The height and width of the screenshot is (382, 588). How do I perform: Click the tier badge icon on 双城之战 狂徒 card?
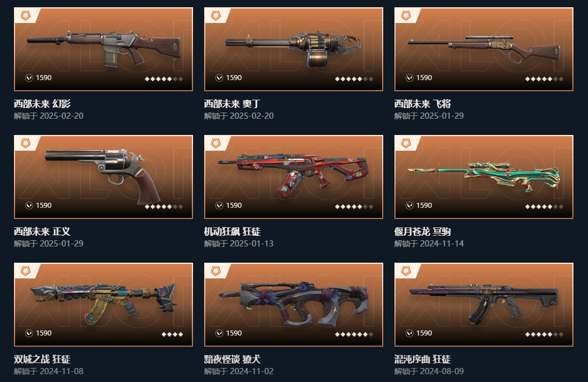(x=26, y=271)
